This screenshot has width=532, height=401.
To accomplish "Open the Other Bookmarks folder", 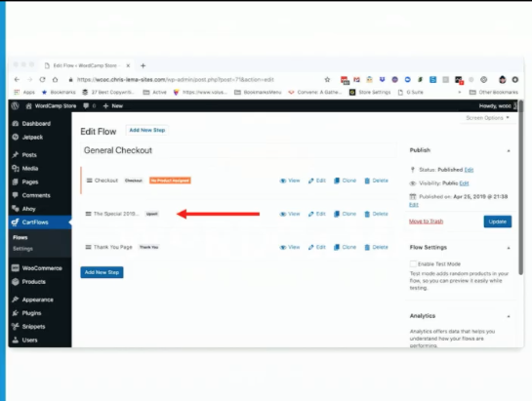I will pos(494,93).
